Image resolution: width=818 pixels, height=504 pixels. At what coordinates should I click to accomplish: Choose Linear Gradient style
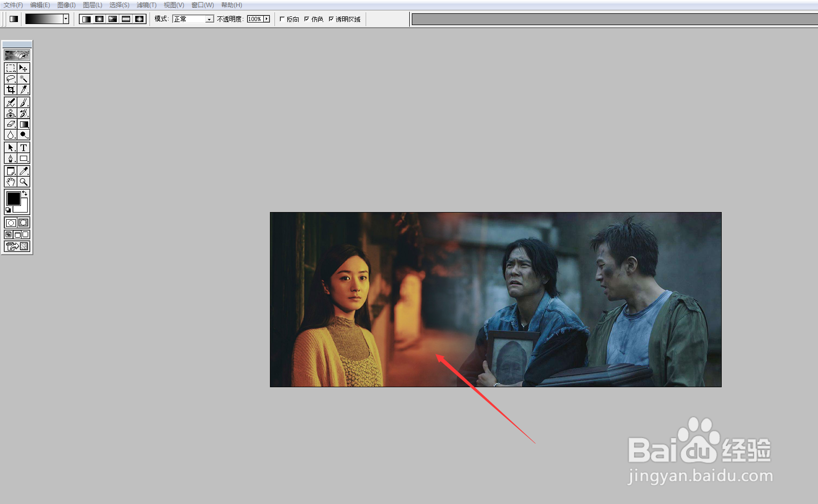point(86,19)
